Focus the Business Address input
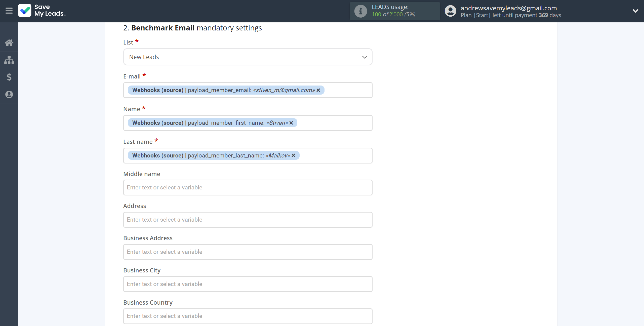 tap(248, 252)
